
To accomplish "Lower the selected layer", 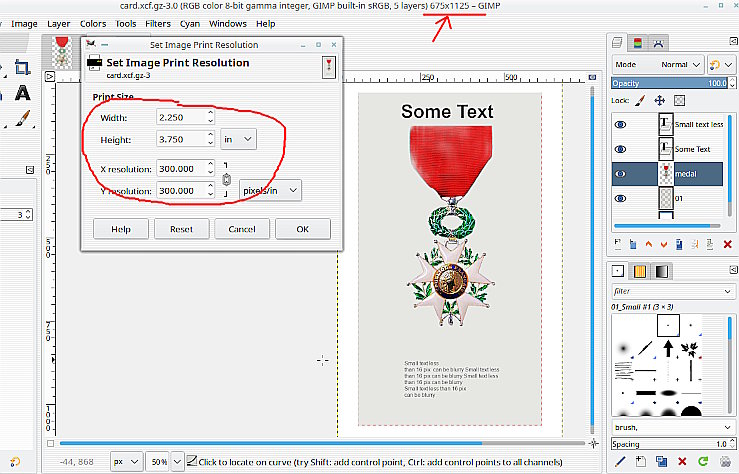I will [664, 244].
